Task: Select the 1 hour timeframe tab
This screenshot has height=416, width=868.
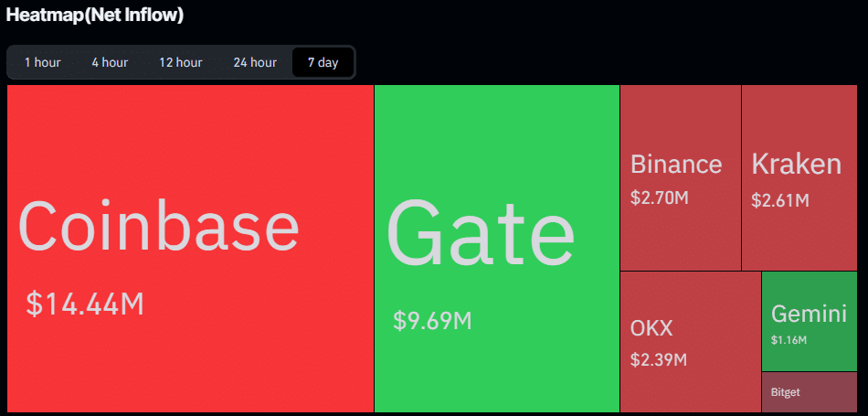Action: point(43,62)
